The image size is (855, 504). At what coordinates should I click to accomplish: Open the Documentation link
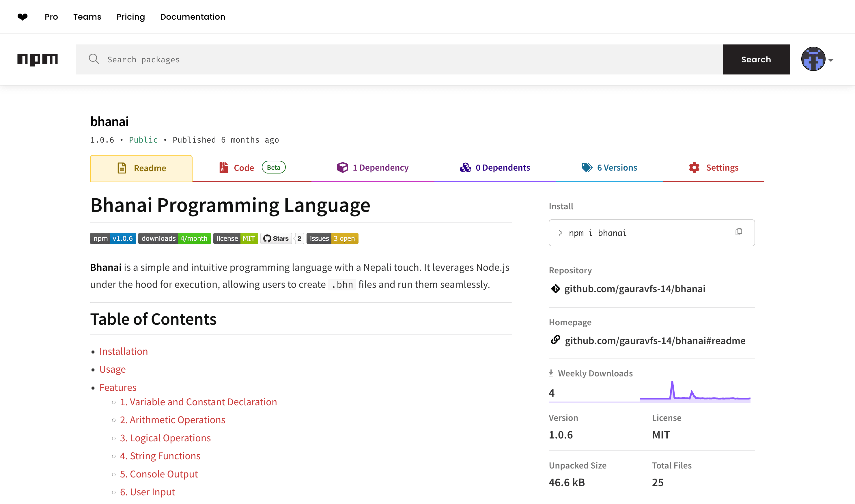(193, 17)
